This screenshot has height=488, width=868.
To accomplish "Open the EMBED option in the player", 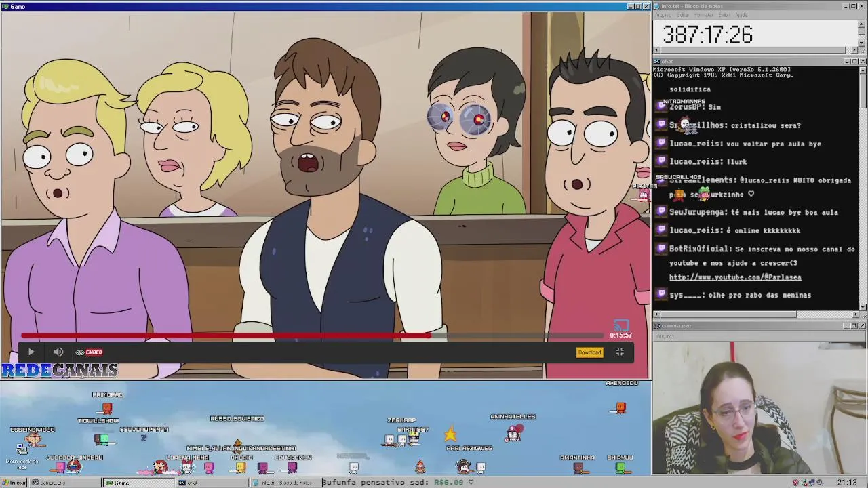I will click(89, 352).
